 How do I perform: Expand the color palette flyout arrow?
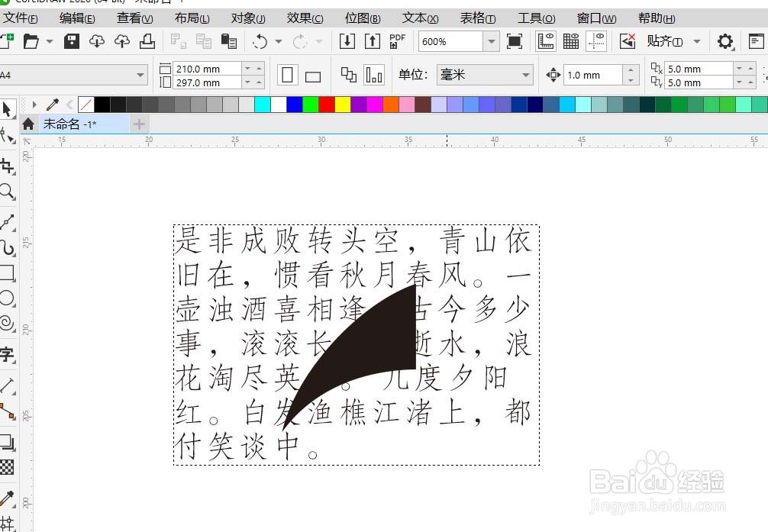(34, 105)
